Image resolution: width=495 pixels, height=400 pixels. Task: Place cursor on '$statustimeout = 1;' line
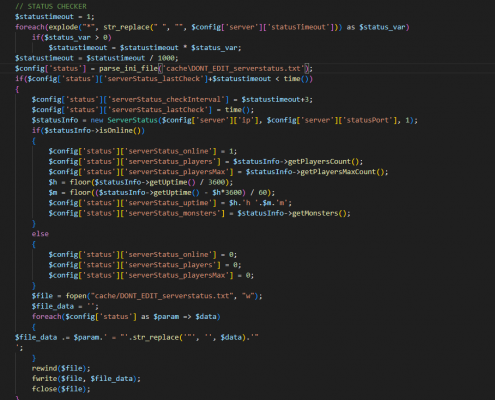(x=55, y=17)
